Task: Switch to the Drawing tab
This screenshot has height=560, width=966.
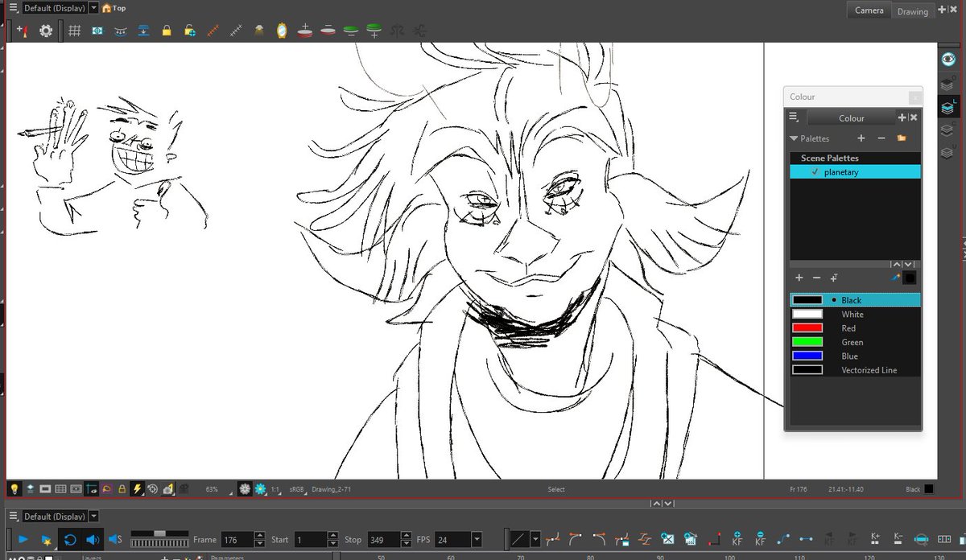Action: (913, 10)
